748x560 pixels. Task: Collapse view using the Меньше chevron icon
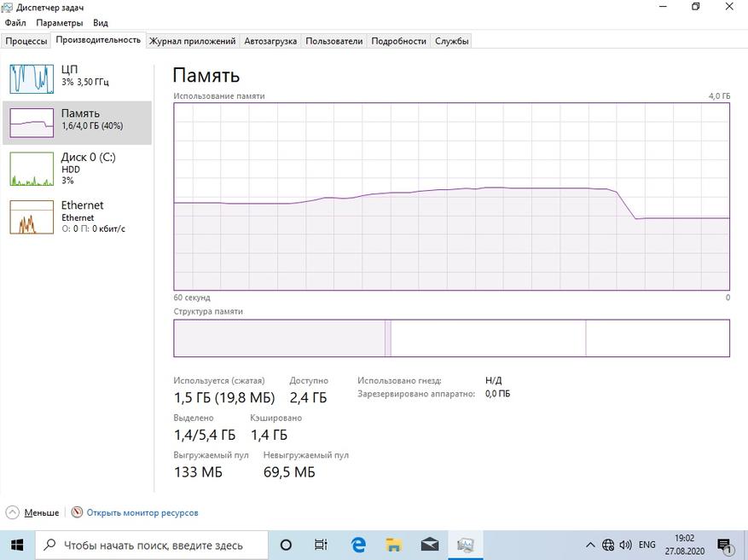click(13, 512)
